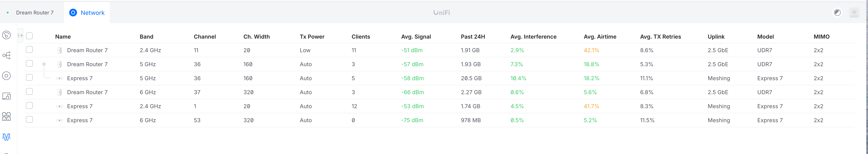Image resolution: width=868 pixels, height=154 pixels.
Task: Open the Client Devices sidebar icon
Action: [6, 96]
